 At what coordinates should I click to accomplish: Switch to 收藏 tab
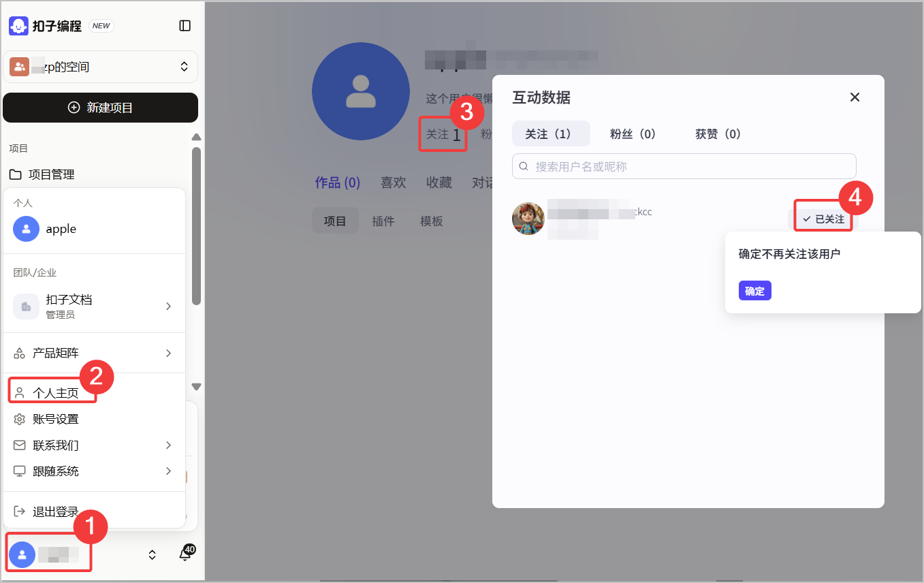point(439,183)
